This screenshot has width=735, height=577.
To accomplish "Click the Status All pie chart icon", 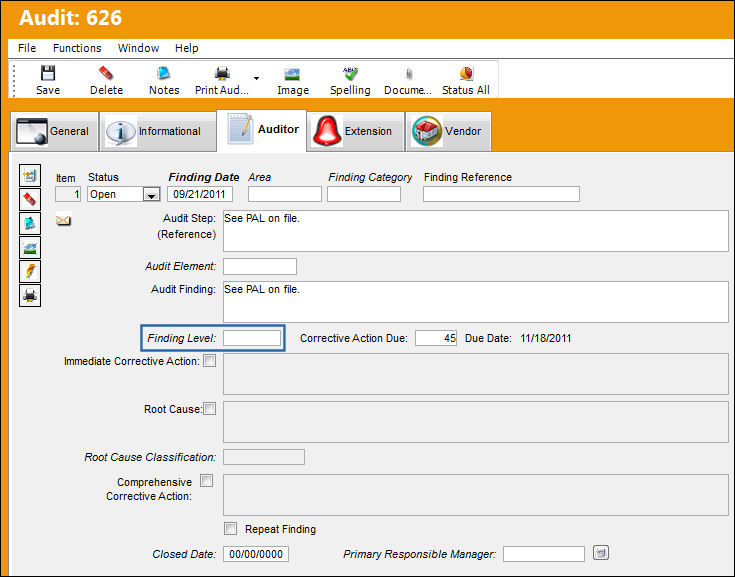I will coord(466,73).
